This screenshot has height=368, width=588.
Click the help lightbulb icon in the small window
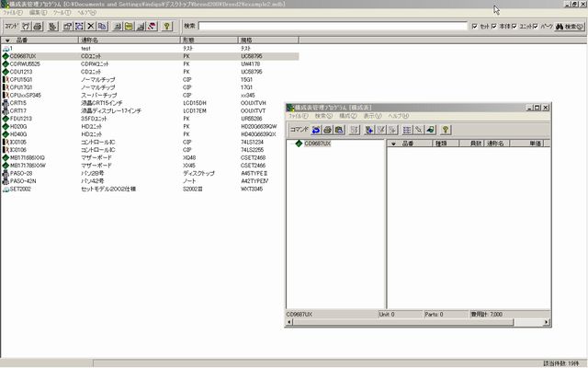point(445,130)
